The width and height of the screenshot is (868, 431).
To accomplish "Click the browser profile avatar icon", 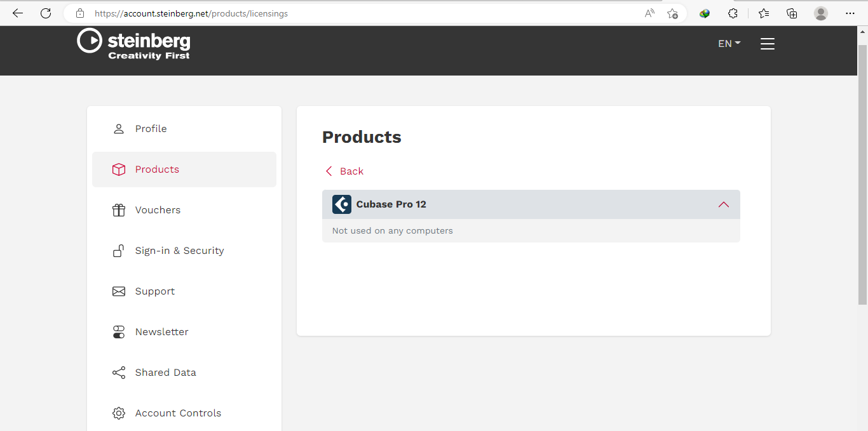I will (821, 13).
